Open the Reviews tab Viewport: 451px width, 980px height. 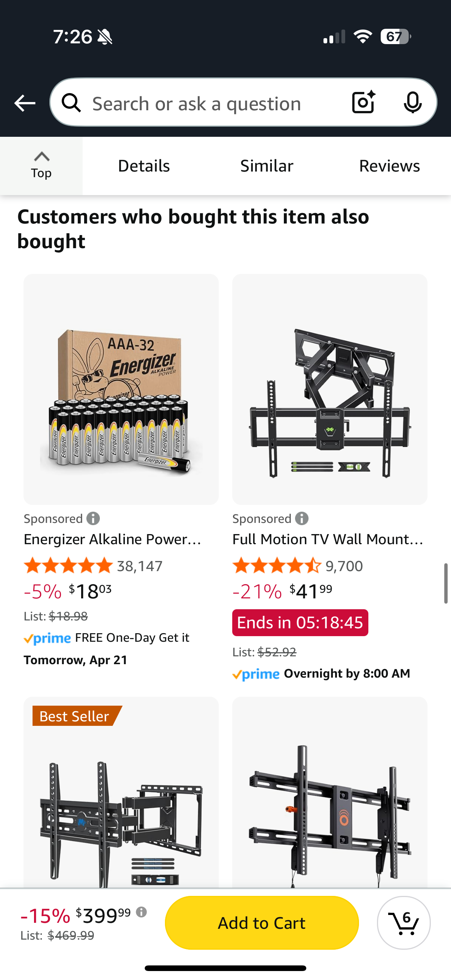click(389, 166)
